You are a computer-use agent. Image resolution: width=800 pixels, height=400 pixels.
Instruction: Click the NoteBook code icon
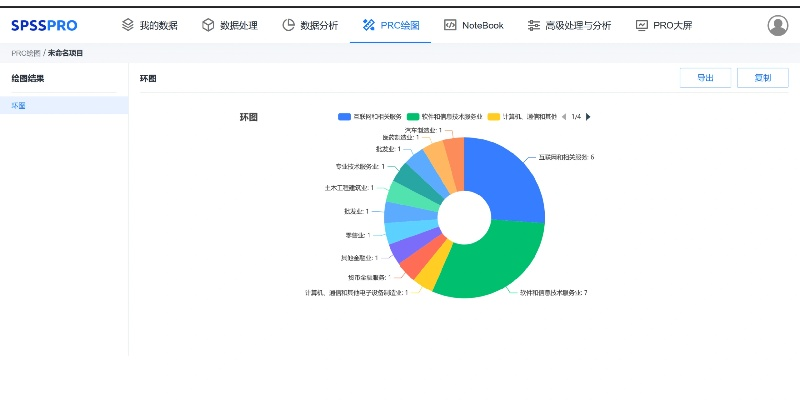pos(450,25)
